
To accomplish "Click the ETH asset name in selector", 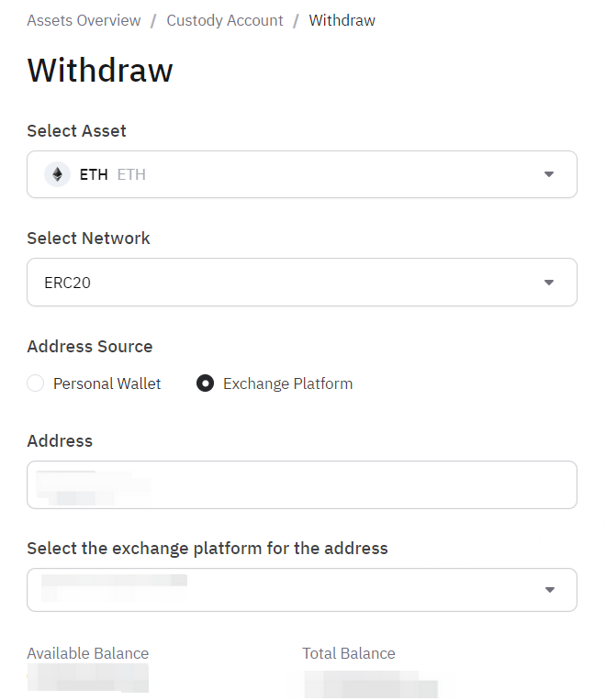I will pos(94,174).
